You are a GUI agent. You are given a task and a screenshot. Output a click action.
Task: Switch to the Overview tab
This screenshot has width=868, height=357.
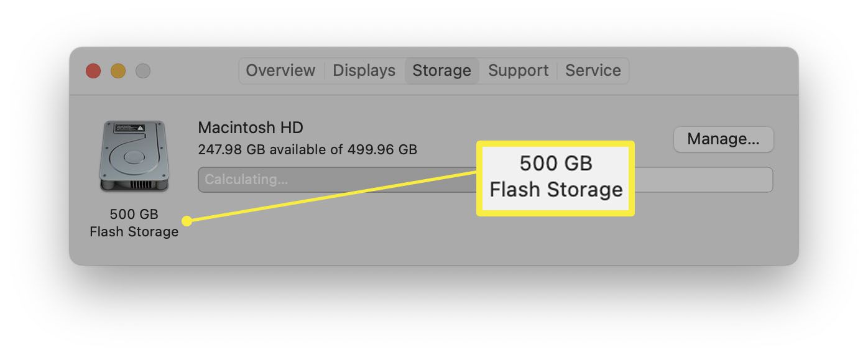pos(280,71)
